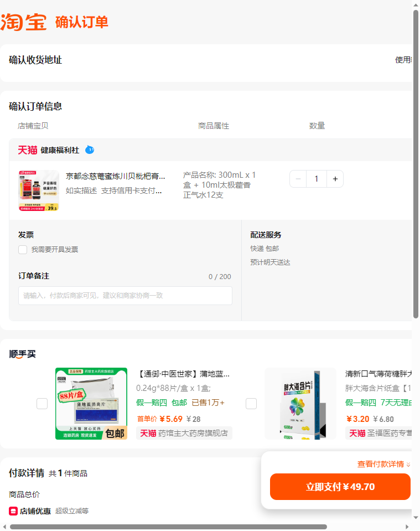
Task: Click the scroll-down arrow of vertical scrollbar
Action: (x=416, y=518)
